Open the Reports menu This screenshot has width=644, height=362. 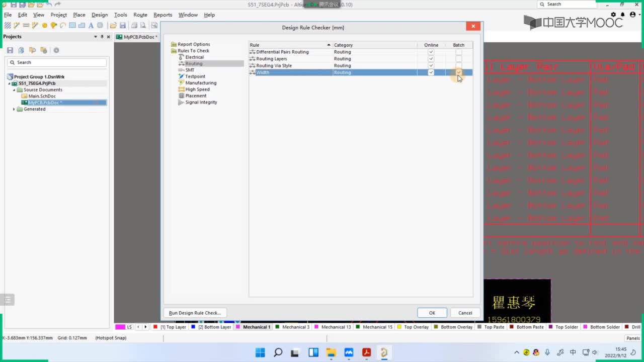click(163, 15)
